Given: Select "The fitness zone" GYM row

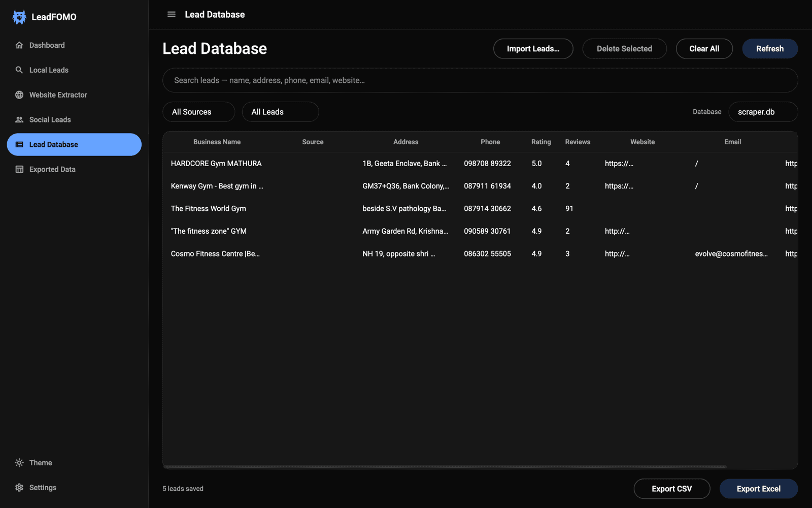Looking at the screenshot, I should [x=480, y=231].
